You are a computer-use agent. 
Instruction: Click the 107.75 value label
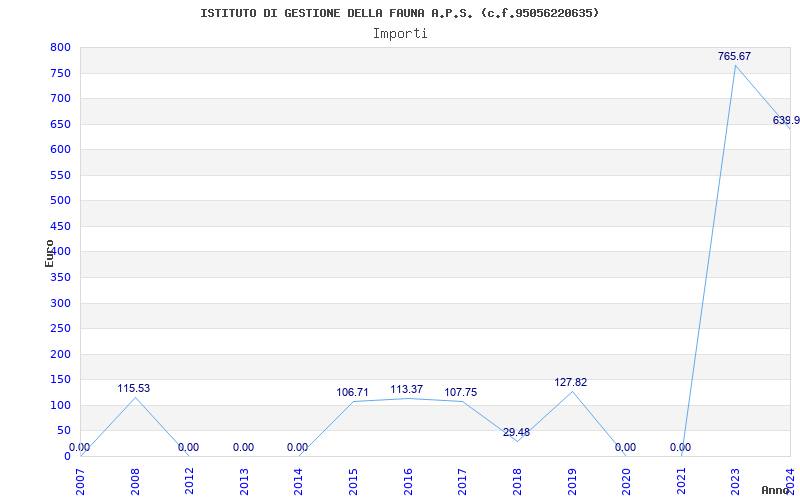pyautogui.click(x=461, y=392)
